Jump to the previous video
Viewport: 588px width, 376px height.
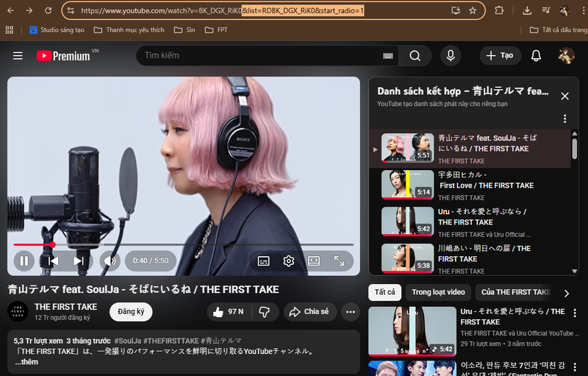53,260
